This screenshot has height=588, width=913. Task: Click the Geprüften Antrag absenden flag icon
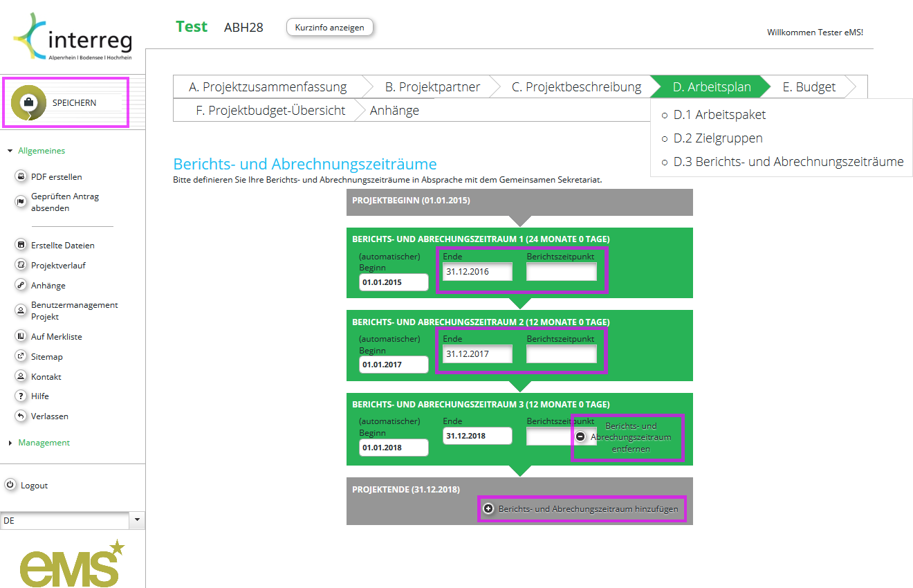pyautogui.click(x=21, y=202)
